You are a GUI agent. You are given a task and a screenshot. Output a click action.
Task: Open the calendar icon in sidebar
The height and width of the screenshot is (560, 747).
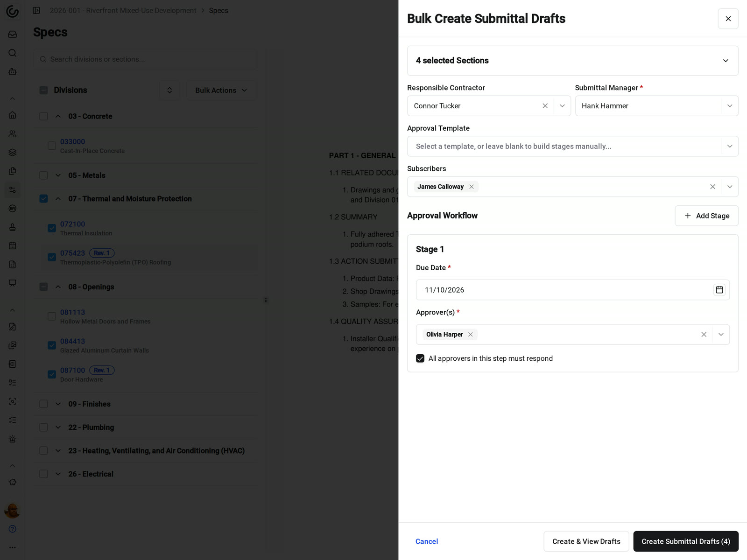tap(13, 245)
